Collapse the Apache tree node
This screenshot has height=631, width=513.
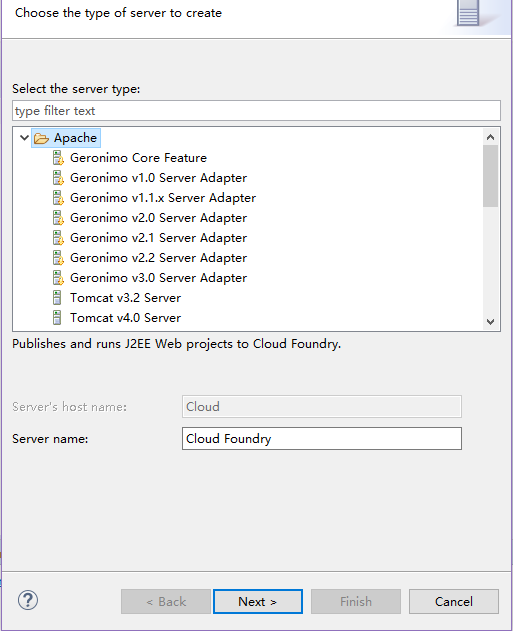coord(24,138)
